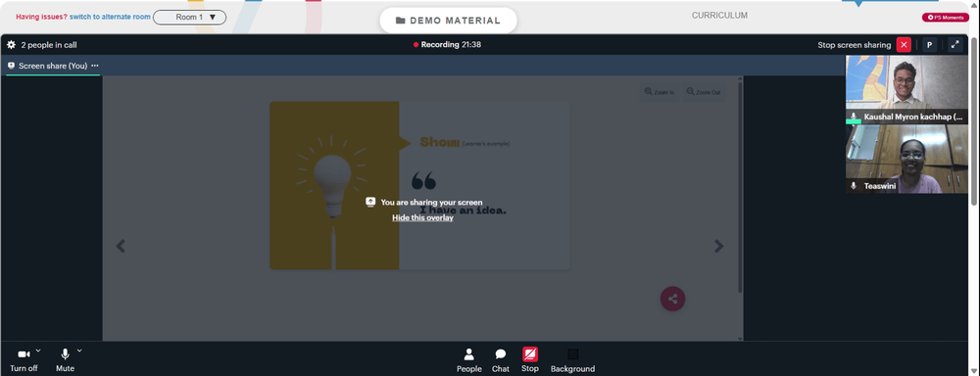Stop sharing via Stop icon
Viewport: 980px width, 376px height.
point(530,360)
